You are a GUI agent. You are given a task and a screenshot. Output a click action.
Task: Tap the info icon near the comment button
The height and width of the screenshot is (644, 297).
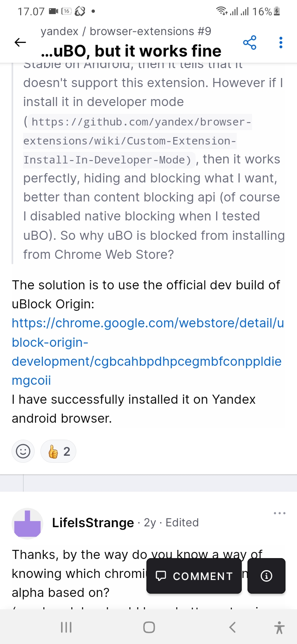click(x=266, y=576)
